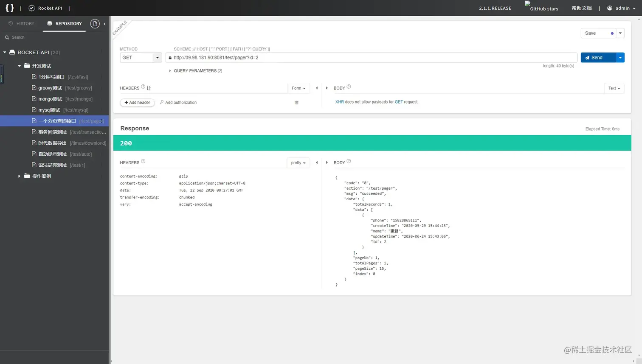
Task: Click the lock icon in the URL field
Action: pos(170,58)
